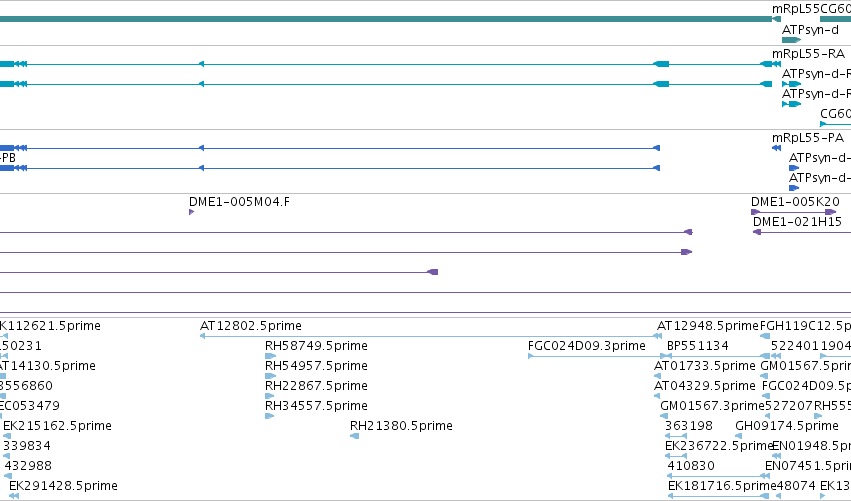Select the AT12802.5prime long EST line

coord(430,336)
